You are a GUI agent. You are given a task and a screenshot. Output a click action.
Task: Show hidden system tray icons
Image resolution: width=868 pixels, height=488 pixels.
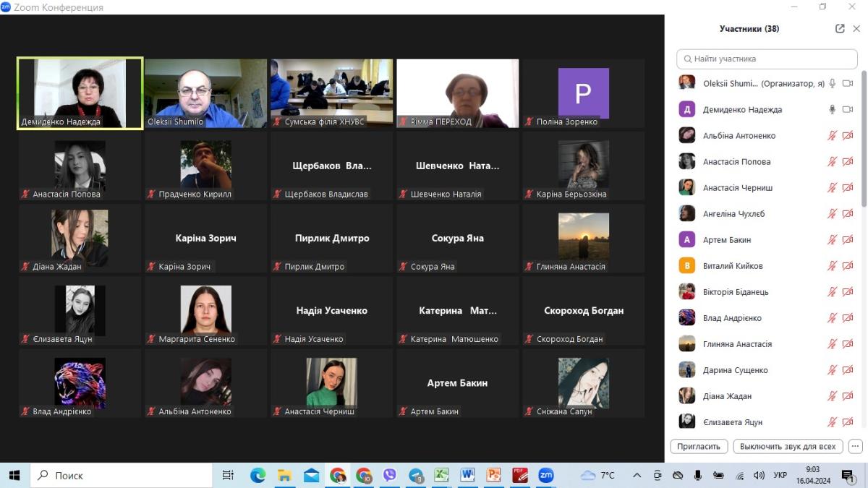click(x=637, y=475)
